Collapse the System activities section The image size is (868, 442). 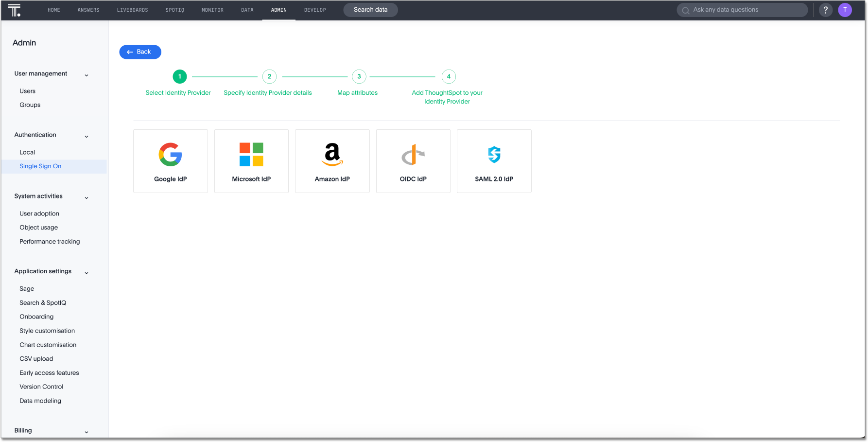87,197
